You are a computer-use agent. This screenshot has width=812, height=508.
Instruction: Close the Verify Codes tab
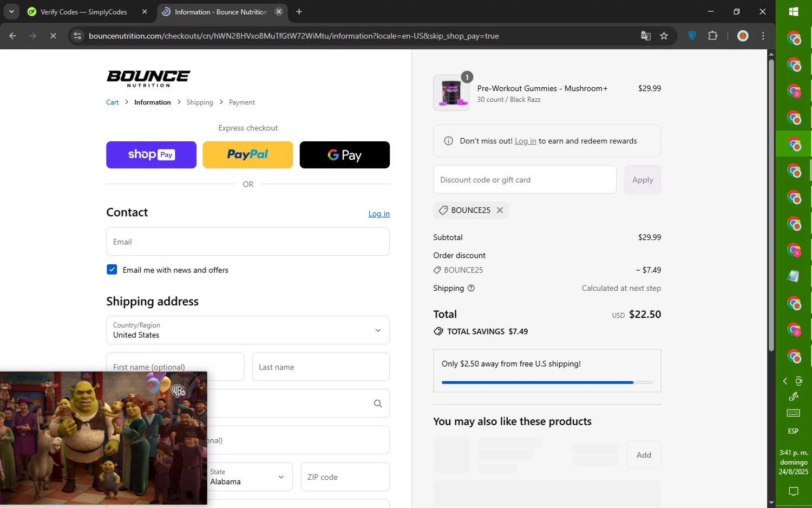[x=145, y=11]
